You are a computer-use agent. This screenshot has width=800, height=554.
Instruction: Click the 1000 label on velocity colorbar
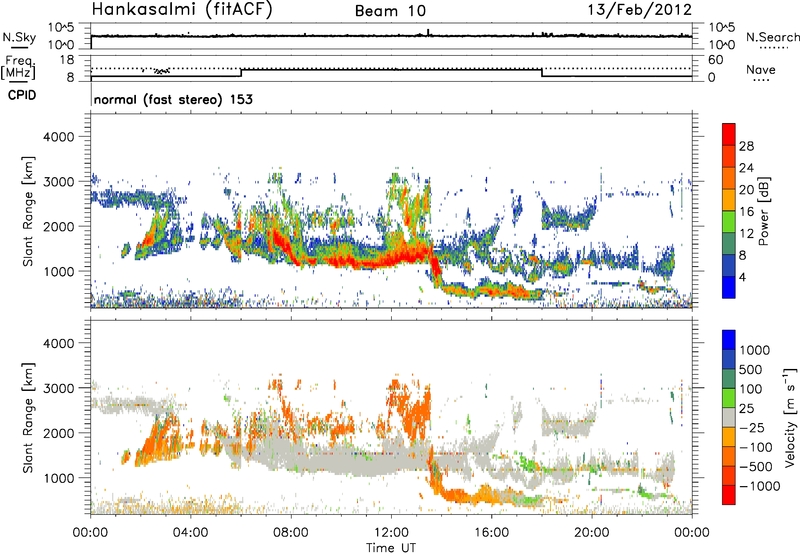pyautogui.click(x=755, y=350)
